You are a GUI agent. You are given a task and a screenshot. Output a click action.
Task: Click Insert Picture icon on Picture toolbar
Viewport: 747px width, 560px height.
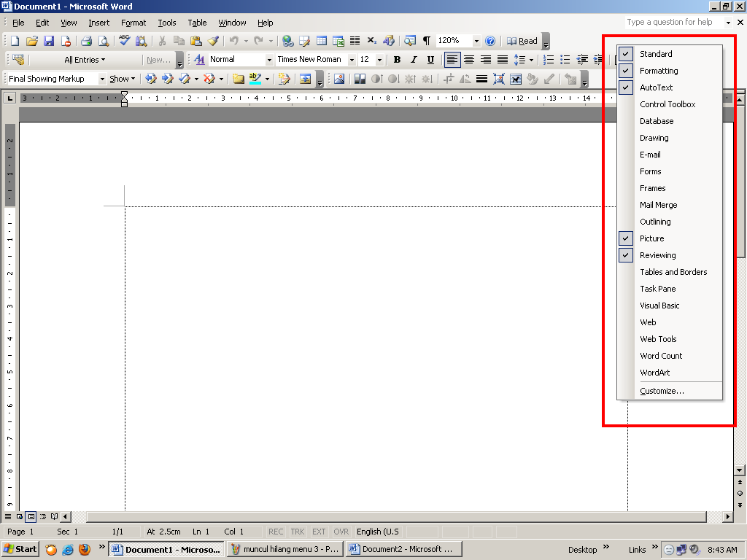tap(339, 79)
